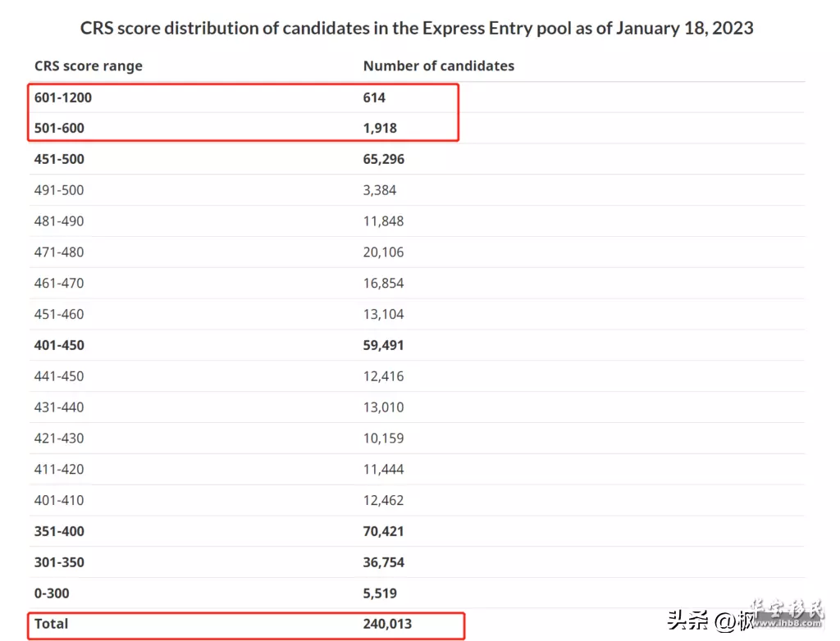Click the 491-500 score range cell

point(59,190)
